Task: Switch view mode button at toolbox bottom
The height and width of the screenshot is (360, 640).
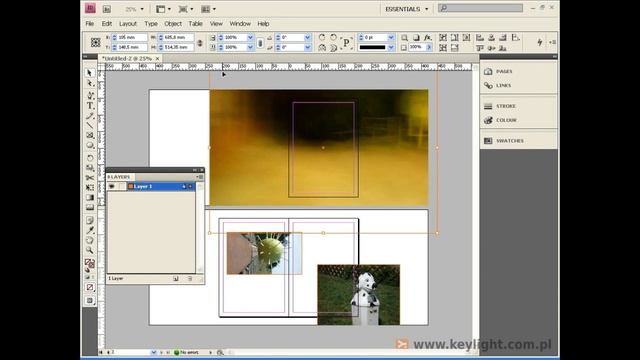Action: (90, 301)
